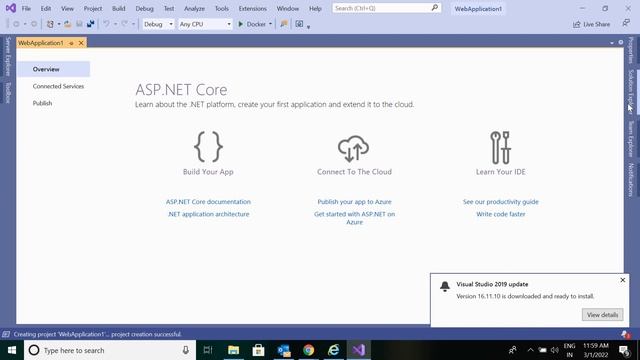Open the Publish your app to Azure link
The width and height of the screenshot is (640, 360).
[x=354, y=202]
